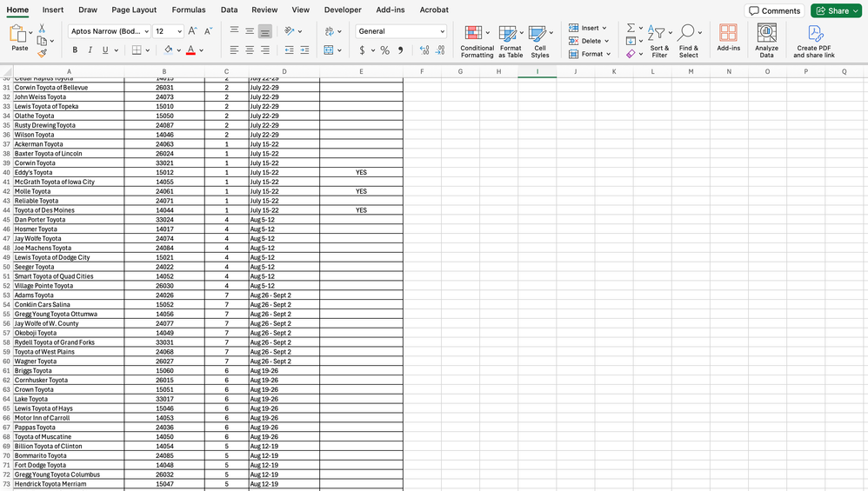Toggle Bold formatting

pos(75,50)
